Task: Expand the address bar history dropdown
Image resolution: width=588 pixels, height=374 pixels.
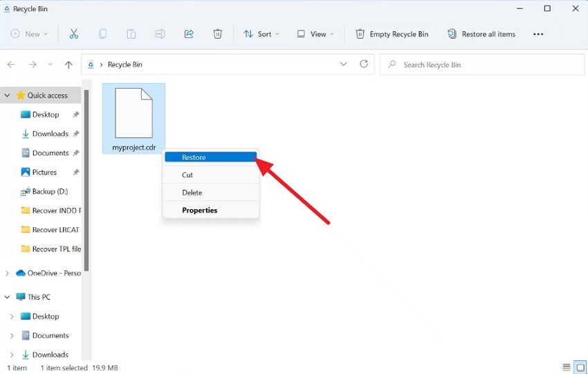Action: click(343, 64)
